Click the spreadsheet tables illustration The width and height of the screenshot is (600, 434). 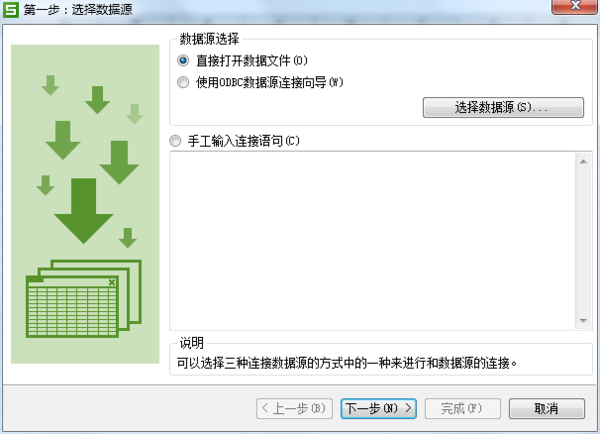pos(84,299)
